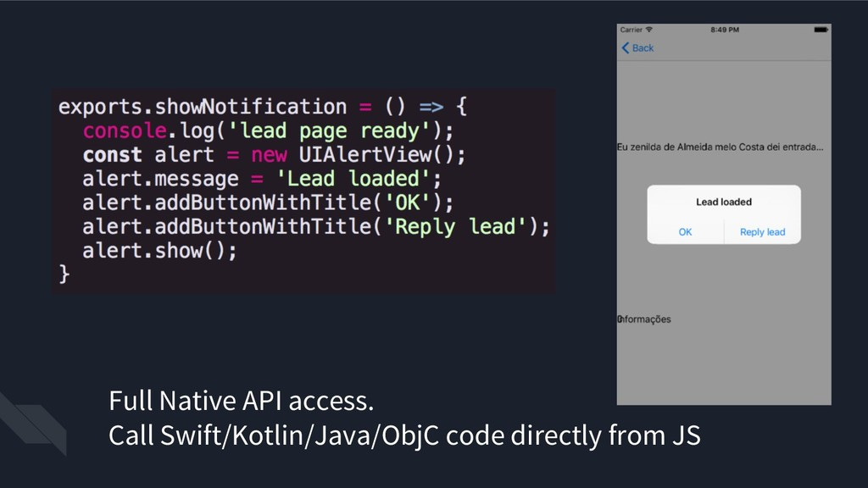Click the addButtonWithTitle('OK') code line

pyautogui.click(x=268, y=202)
